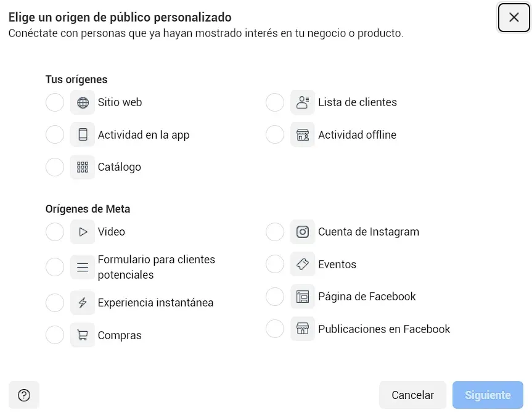Click the Cancelar button

412,395
